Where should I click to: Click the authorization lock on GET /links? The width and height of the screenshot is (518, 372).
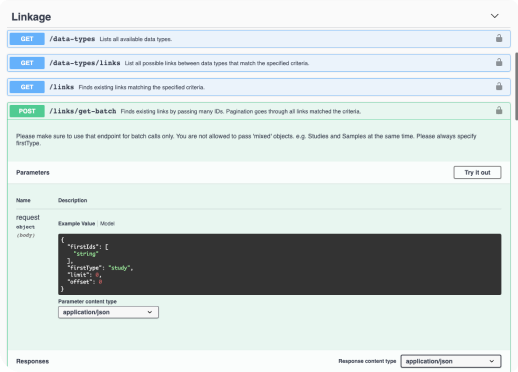[499, 86]
